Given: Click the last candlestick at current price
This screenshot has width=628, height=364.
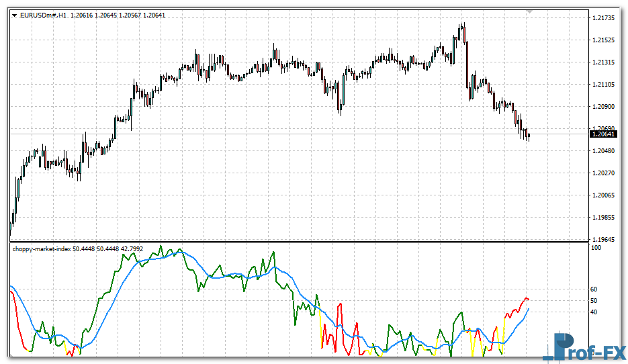Looking at the screenshot, I should pyautogui.click(x=529, y=136).
